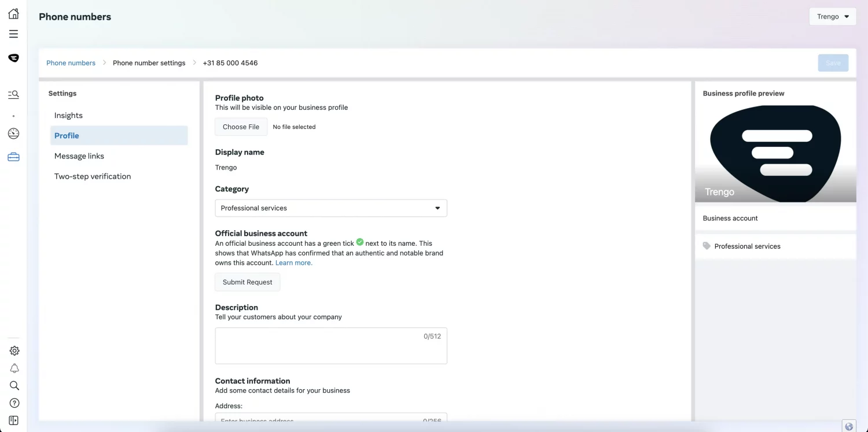Open the Trengo account dropdown

[x=833, y=17]
